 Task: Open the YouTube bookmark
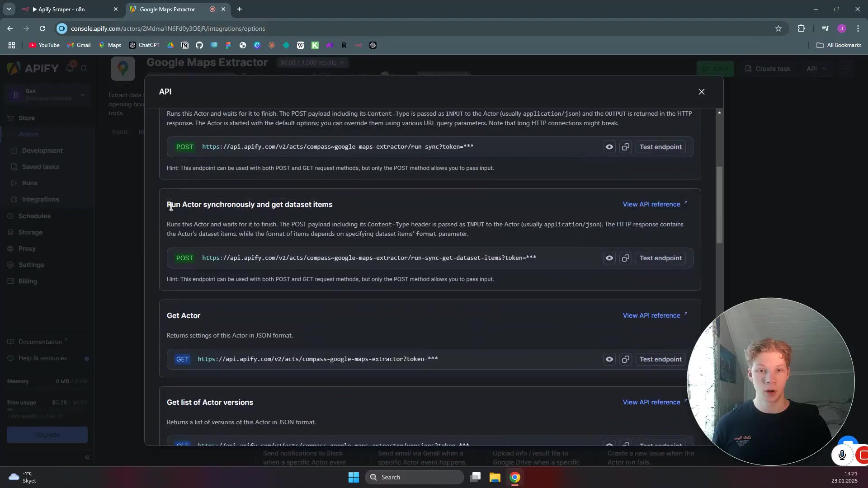pos(44,45)
